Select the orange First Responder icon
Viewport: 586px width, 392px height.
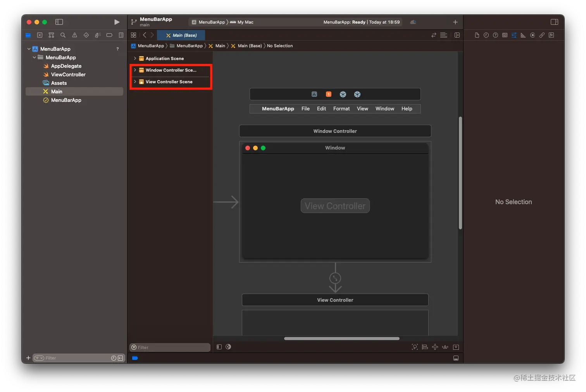(x=329, y=94)
